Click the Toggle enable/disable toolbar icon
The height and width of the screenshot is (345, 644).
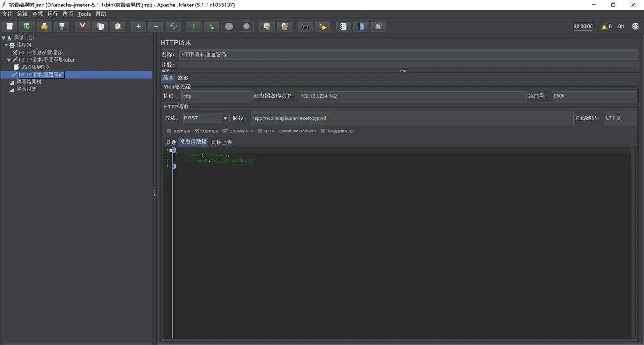click(173, 27)
